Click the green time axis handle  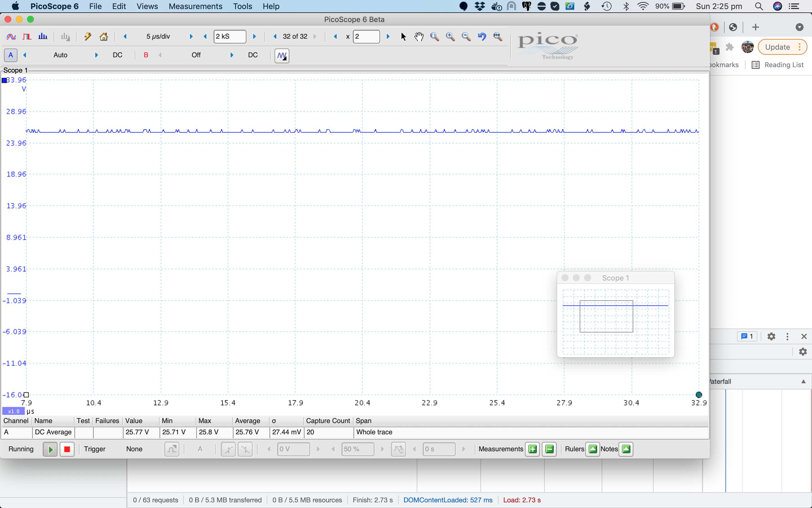pos(699,395)
